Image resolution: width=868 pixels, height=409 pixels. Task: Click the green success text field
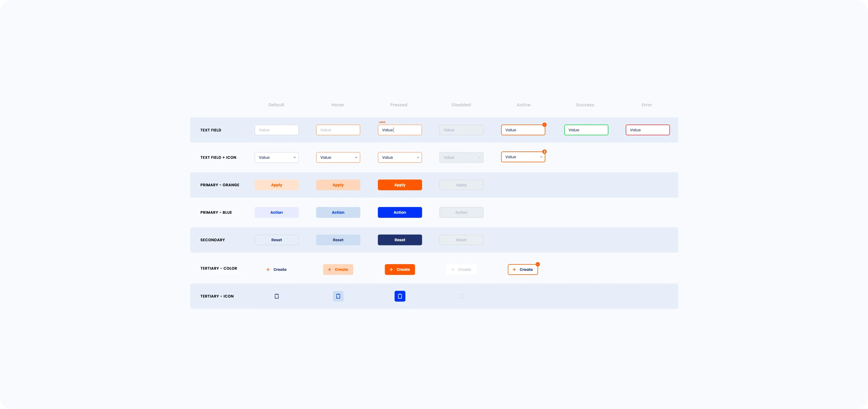pos(586,130)
